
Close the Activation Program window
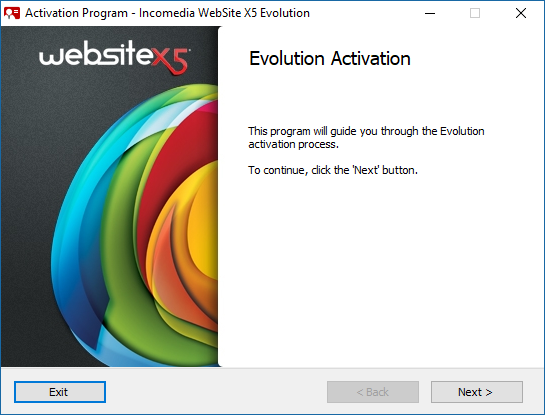coord(521,13)
